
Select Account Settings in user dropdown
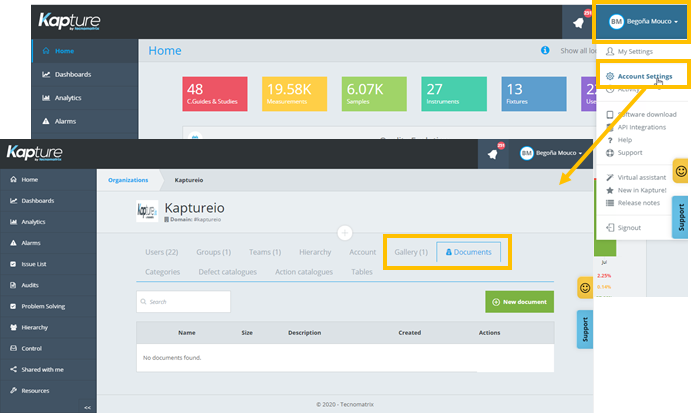(639, 76)
